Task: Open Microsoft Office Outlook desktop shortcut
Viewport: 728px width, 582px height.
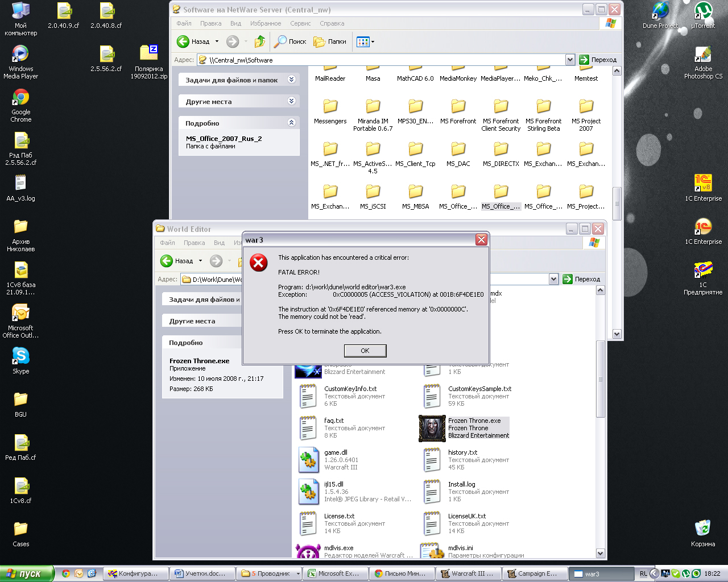Action: point(21,321)
